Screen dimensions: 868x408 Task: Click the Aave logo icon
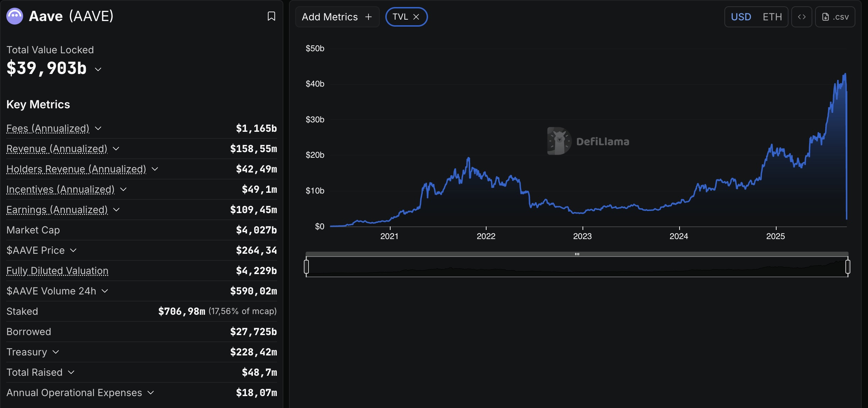15,16
